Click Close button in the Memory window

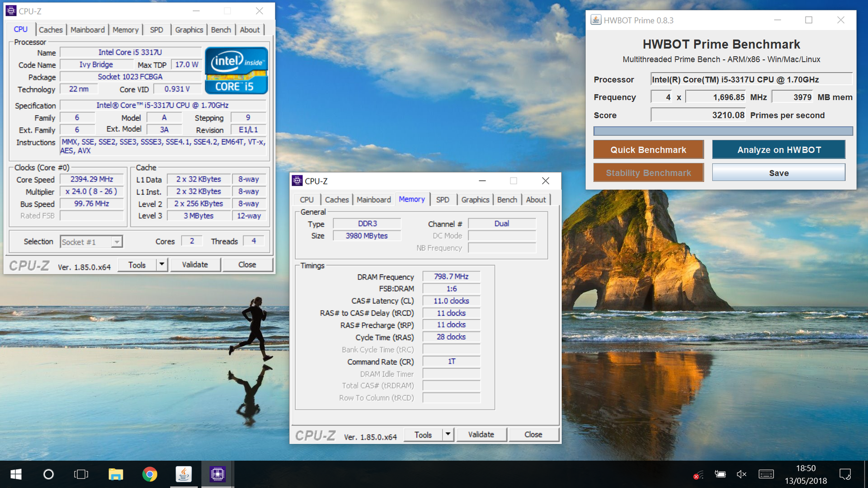(x=533, y=435)
